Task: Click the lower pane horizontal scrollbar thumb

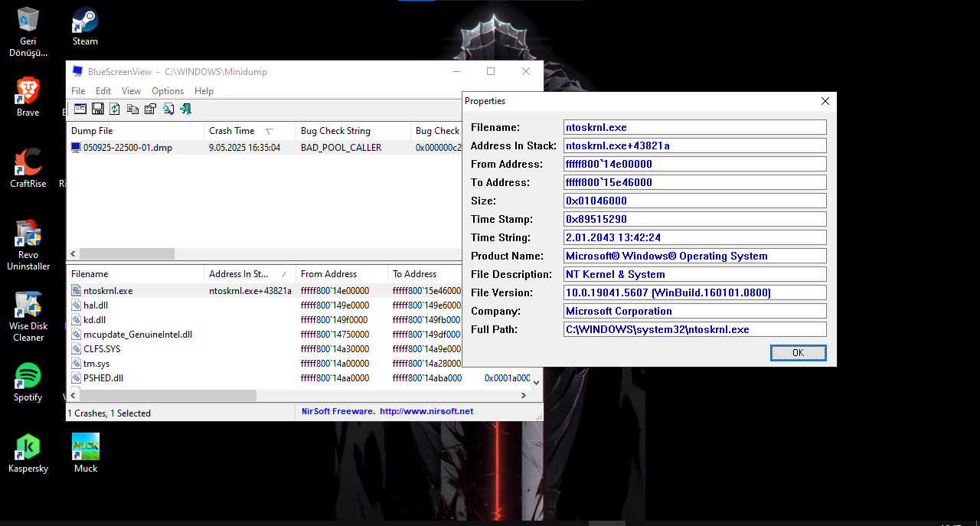Action: [168, 396]
